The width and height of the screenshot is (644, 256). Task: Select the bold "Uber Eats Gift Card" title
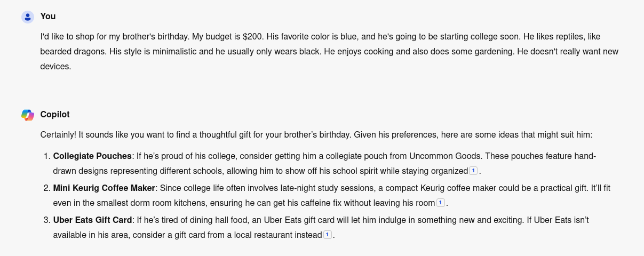click(92, 220)
